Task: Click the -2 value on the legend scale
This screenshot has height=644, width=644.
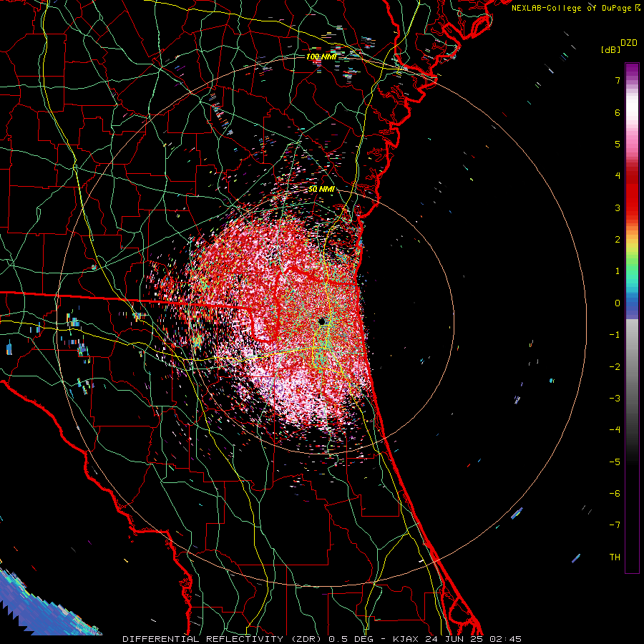Action: [615, 366]
